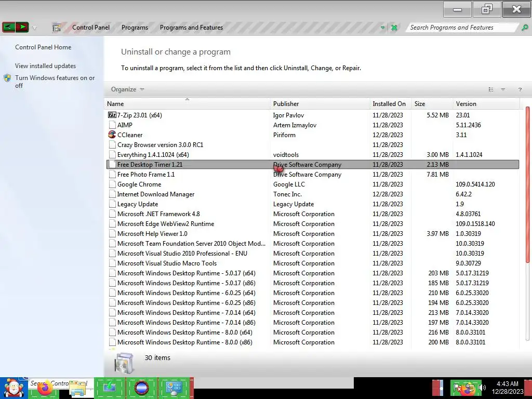Sort by Publisher column header
The image size is (532, 399).
click(x=321, y=104)
